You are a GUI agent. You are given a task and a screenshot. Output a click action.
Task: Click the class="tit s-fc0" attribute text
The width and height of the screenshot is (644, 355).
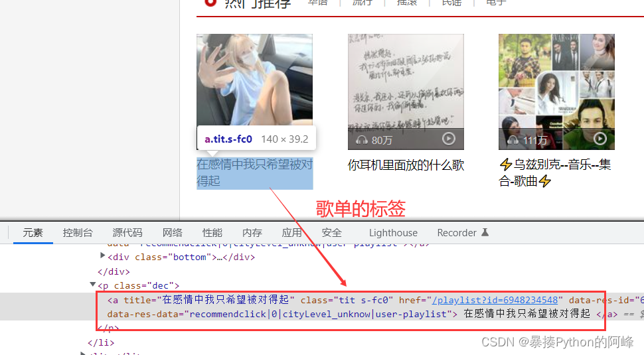click(347, 300)
